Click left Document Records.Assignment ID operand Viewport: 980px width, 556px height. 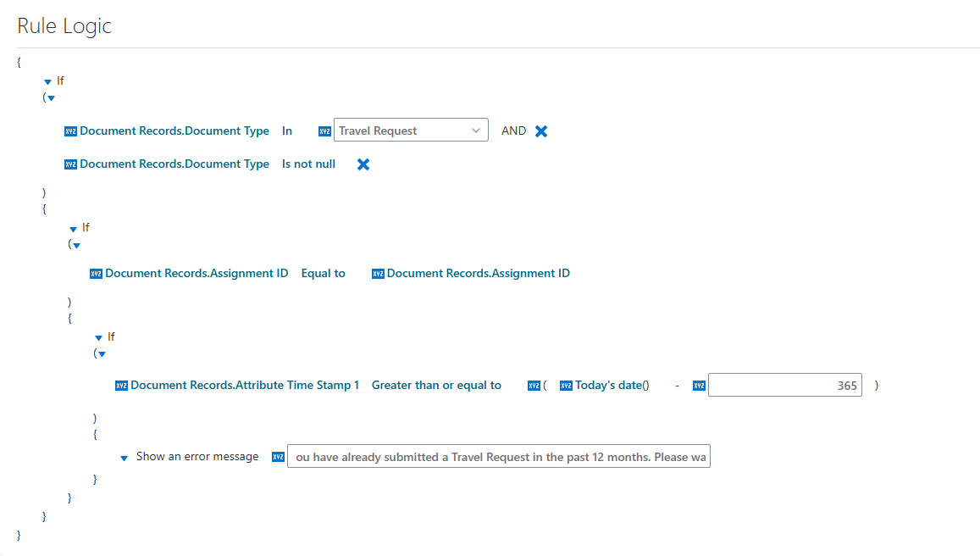click(x=197, y=273)
